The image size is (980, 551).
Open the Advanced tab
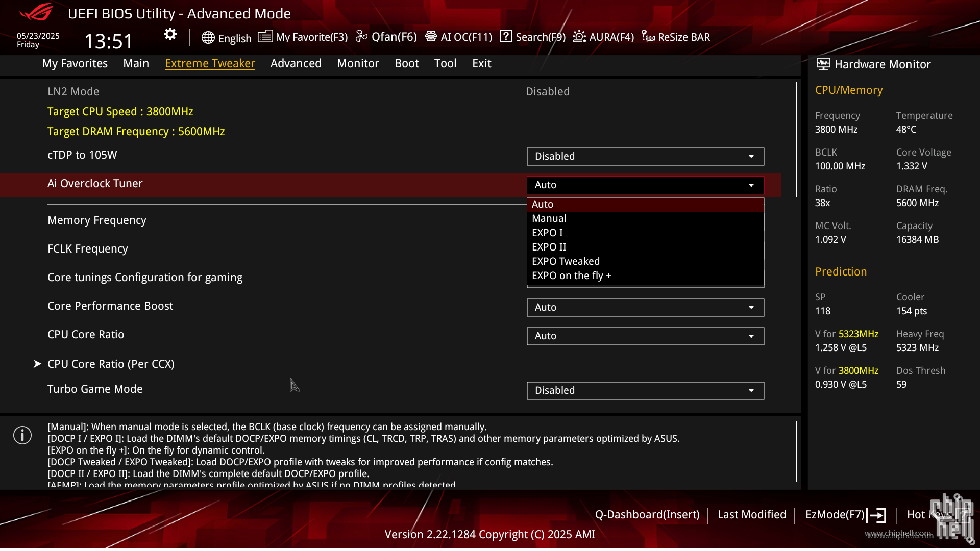coord(296,63)
